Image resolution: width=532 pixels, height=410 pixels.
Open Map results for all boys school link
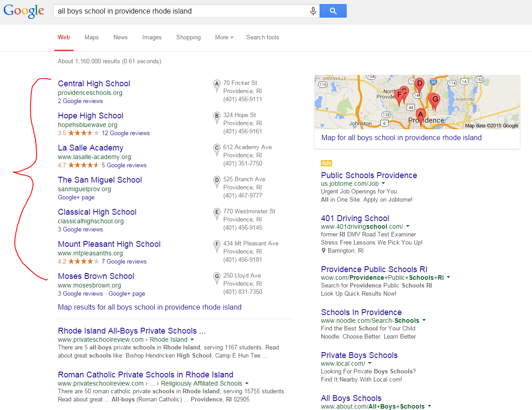(x=150, y=307)
